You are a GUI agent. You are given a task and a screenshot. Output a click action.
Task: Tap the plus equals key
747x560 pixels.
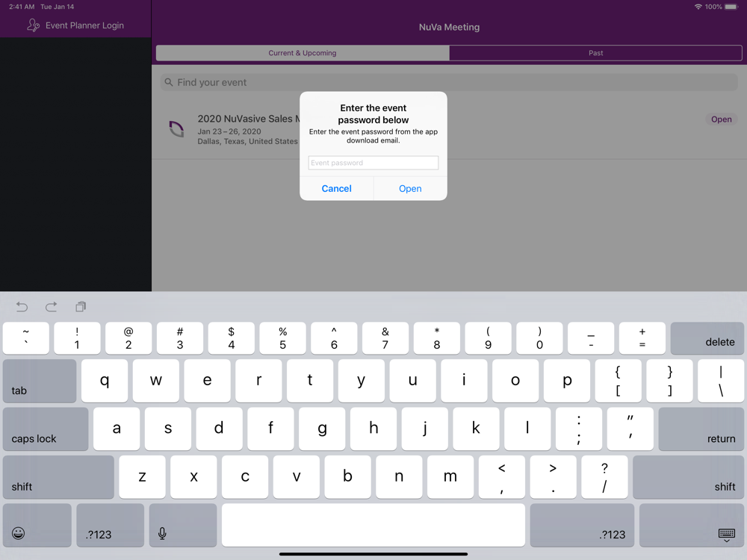click(x=642, y=338)
